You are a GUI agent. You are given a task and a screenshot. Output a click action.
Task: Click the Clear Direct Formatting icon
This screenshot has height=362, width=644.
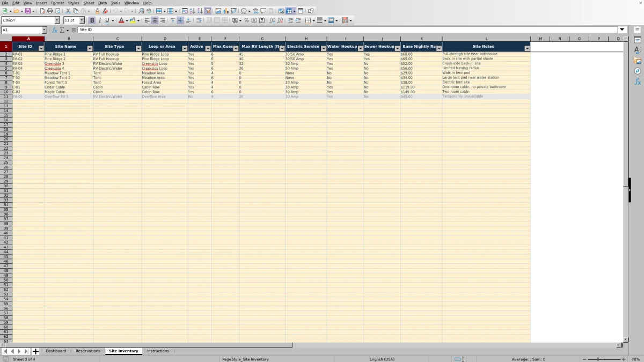coord(105,11)
